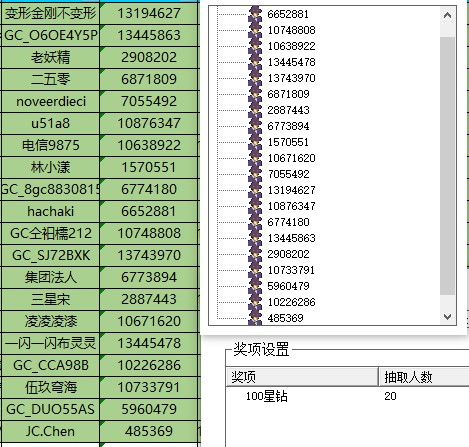Click the user icon beside 6774180 in list

(x=255, y=222)
